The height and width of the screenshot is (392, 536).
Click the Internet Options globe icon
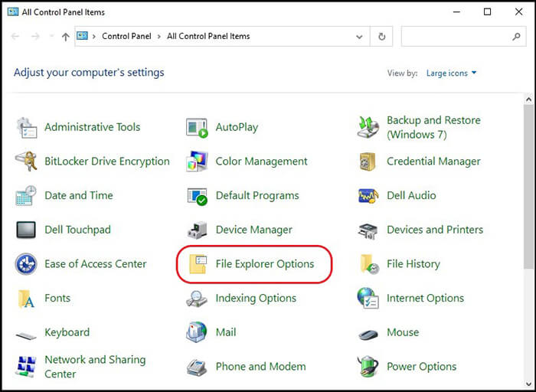click(x=368, y=298)
